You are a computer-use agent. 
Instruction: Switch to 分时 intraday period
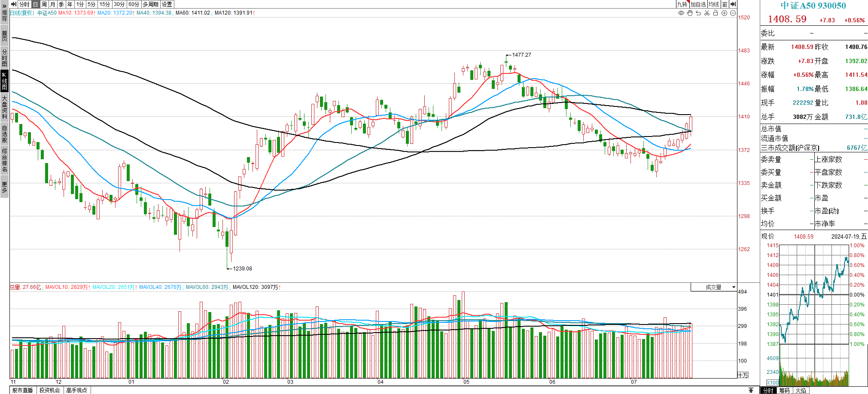[x=24, y=4]
